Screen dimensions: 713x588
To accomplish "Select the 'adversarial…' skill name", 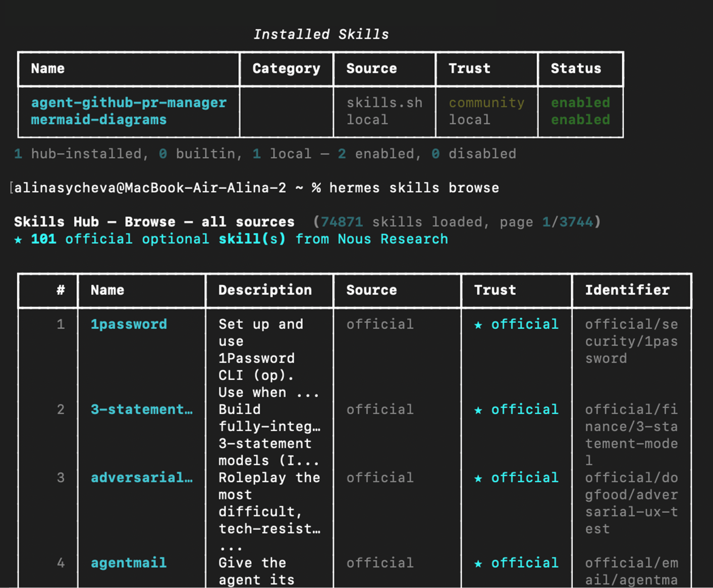I will [142, 477].
